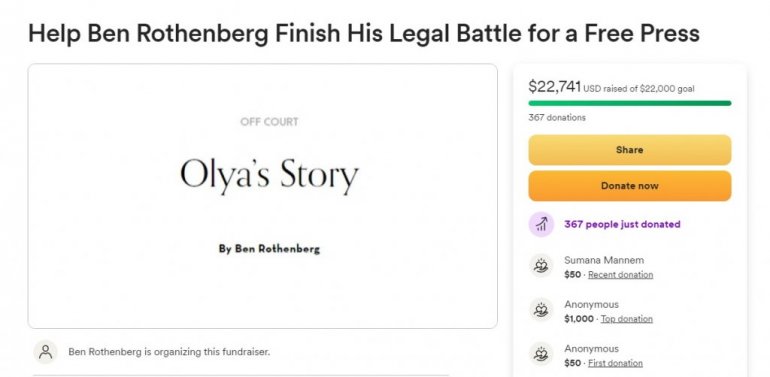The width and height of the screenshot is (770, 377).
Task: Click the Olya's Story cover image
Action: click(262, 196)
